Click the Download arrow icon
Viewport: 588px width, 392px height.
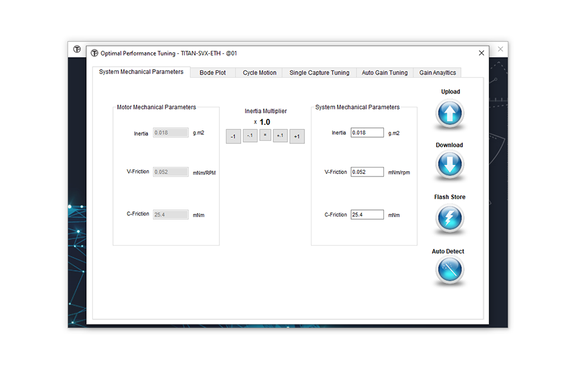pos(450,166)
